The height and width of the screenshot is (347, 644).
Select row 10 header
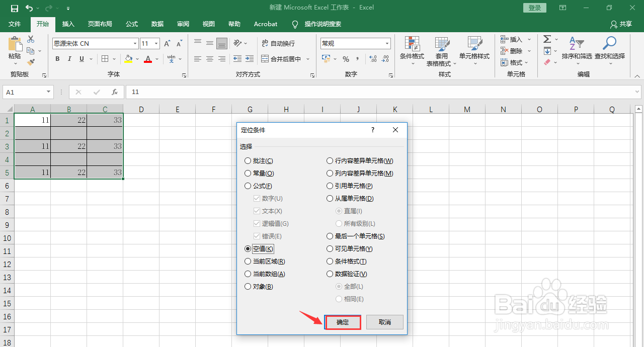(x=7, y=238)
